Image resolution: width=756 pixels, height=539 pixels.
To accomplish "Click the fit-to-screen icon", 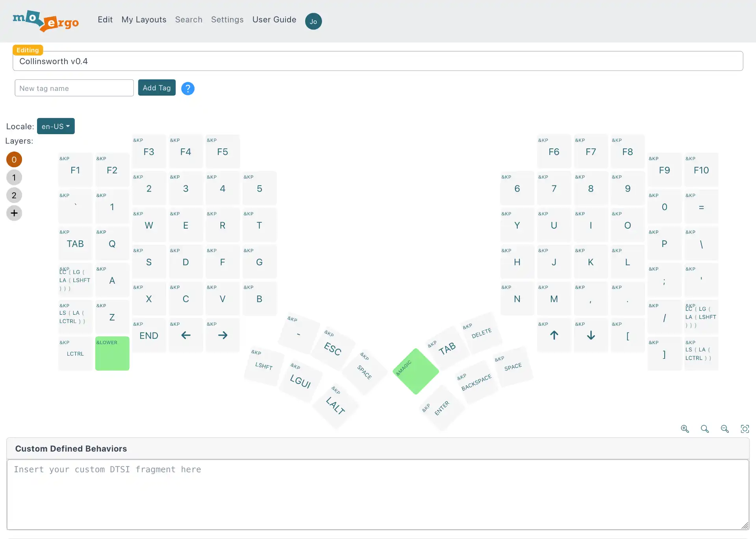I will click(x=745, y=429).
